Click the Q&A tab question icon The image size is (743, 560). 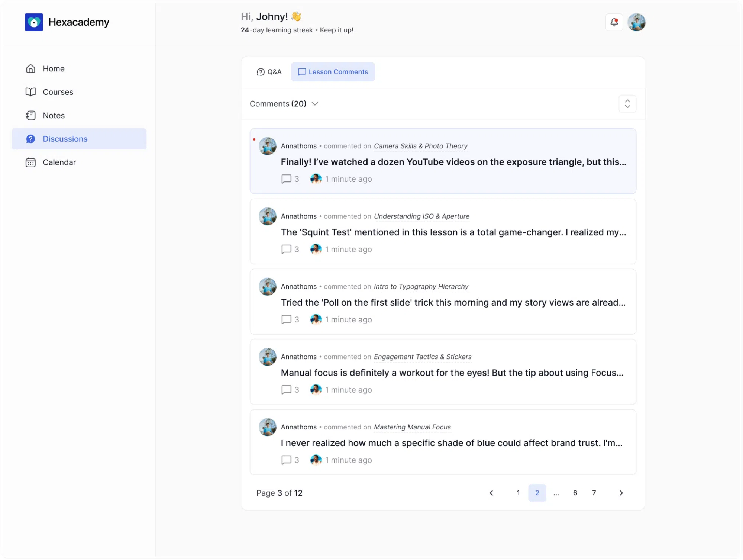(x=261, y=72)
